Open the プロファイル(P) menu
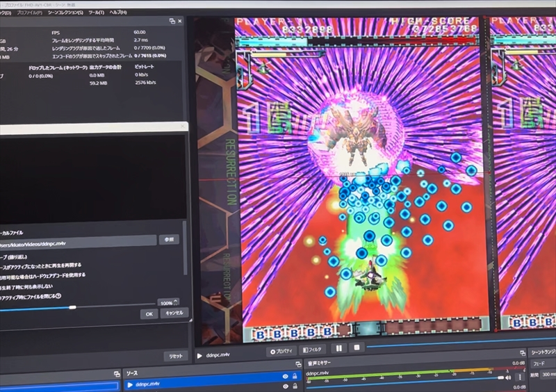Screen dimensions: 556x392 click(29, 13)
